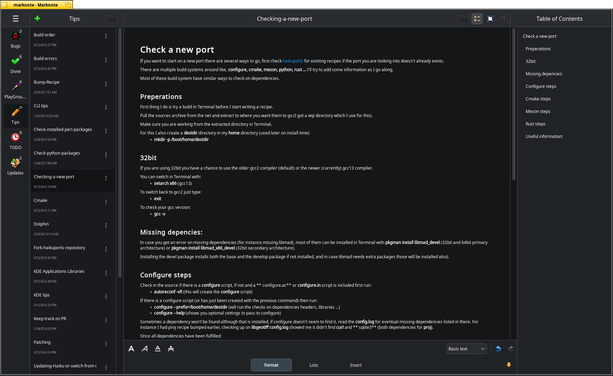Jump to Configure steps in contents
The height and width of the screenshot is (376, 613).
click(x=541, y=86)
